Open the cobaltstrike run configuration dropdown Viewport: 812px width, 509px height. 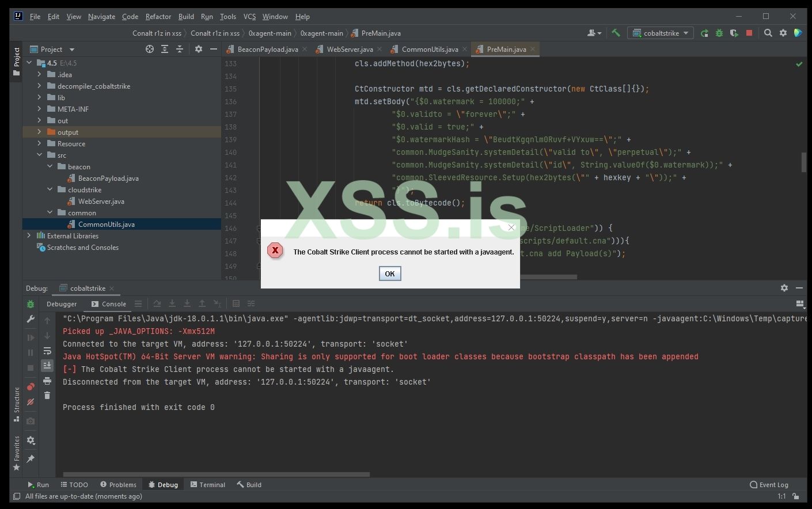coord(661,33)
